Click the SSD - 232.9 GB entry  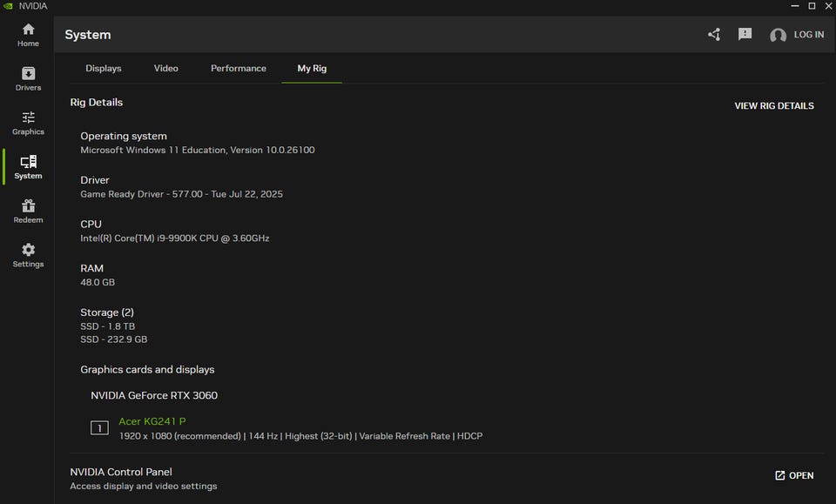point(113,339)
